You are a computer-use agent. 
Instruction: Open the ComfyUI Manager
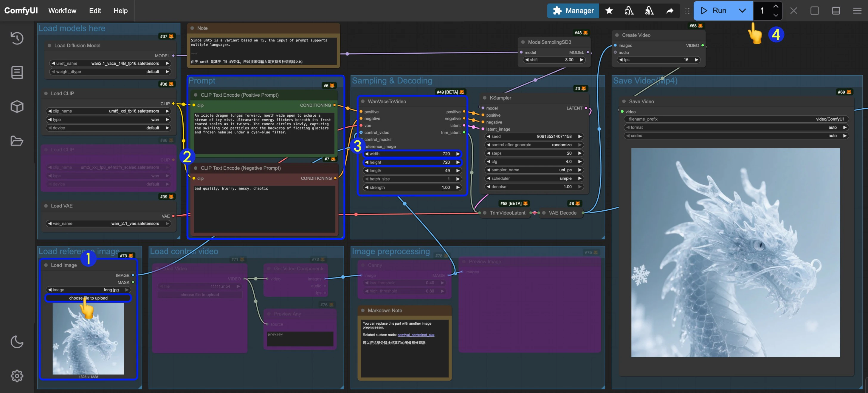pos(573,10)
